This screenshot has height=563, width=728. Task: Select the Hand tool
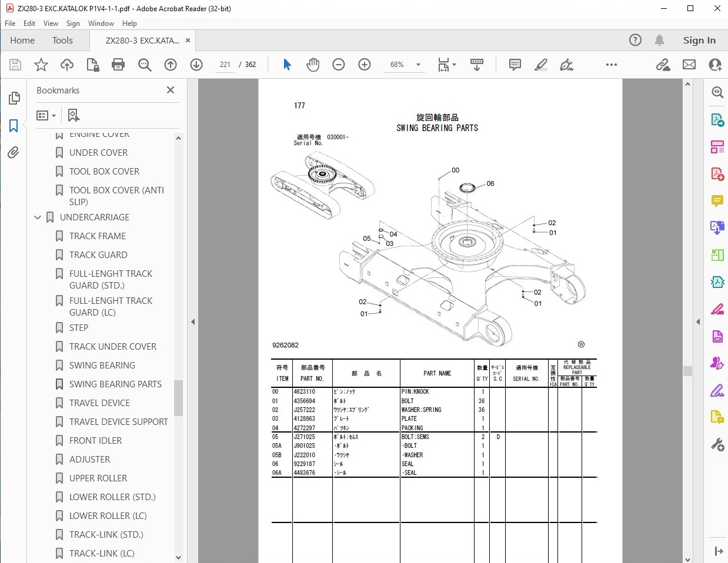[x=313, y=65]
